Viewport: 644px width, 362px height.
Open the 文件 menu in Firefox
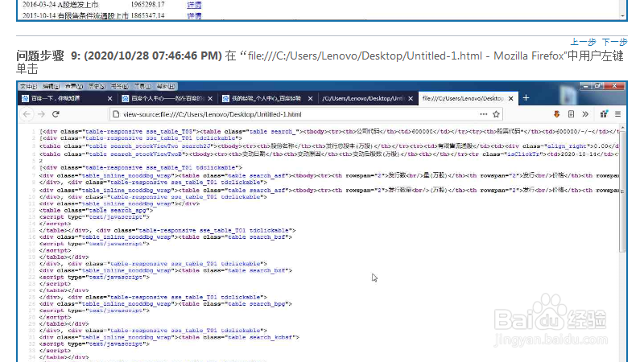[28, 86]
